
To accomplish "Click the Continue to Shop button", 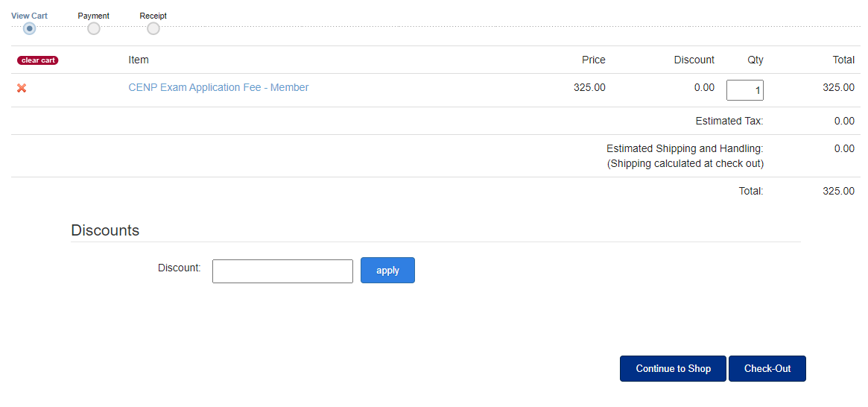I will [673, 369].
